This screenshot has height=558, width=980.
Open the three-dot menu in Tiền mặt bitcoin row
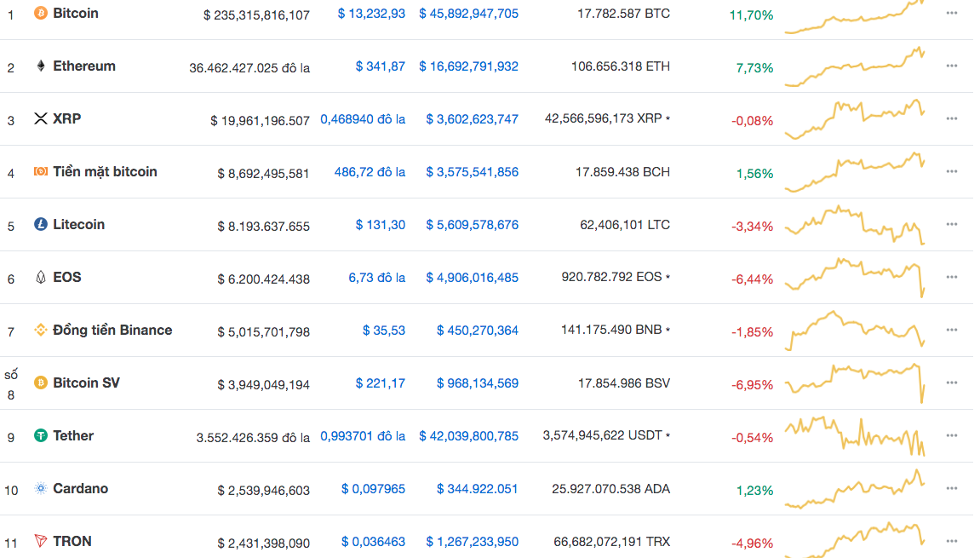952,171
